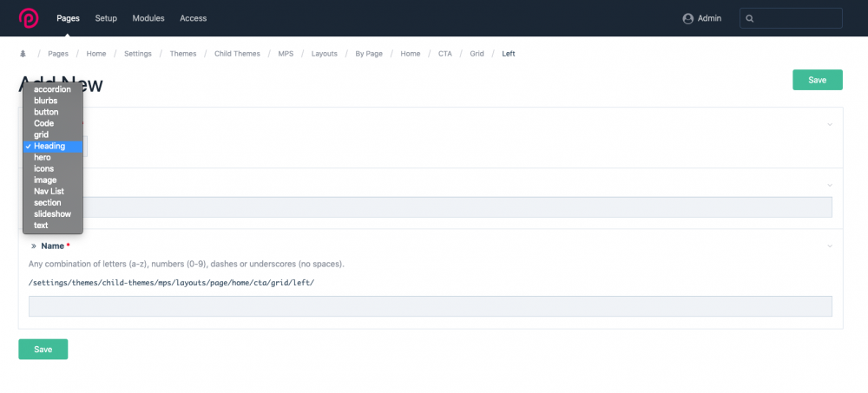Open the Modules menu

click(148, 18)
